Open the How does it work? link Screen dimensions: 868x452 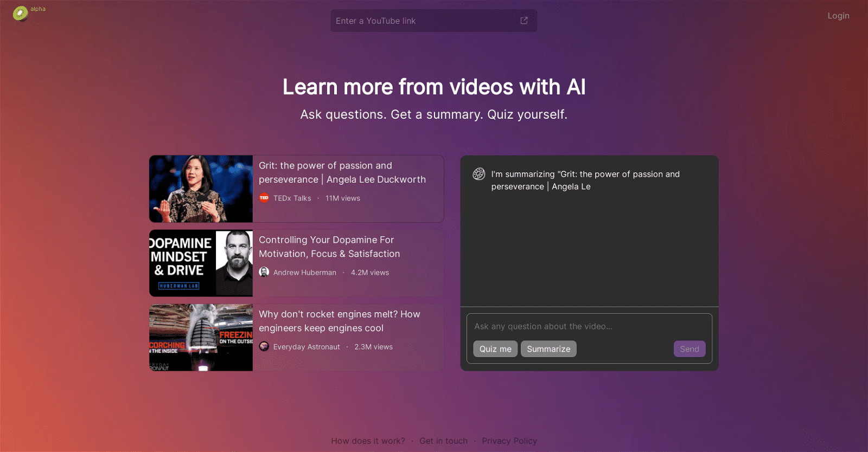pyautogui.click(x=368, y=441)
